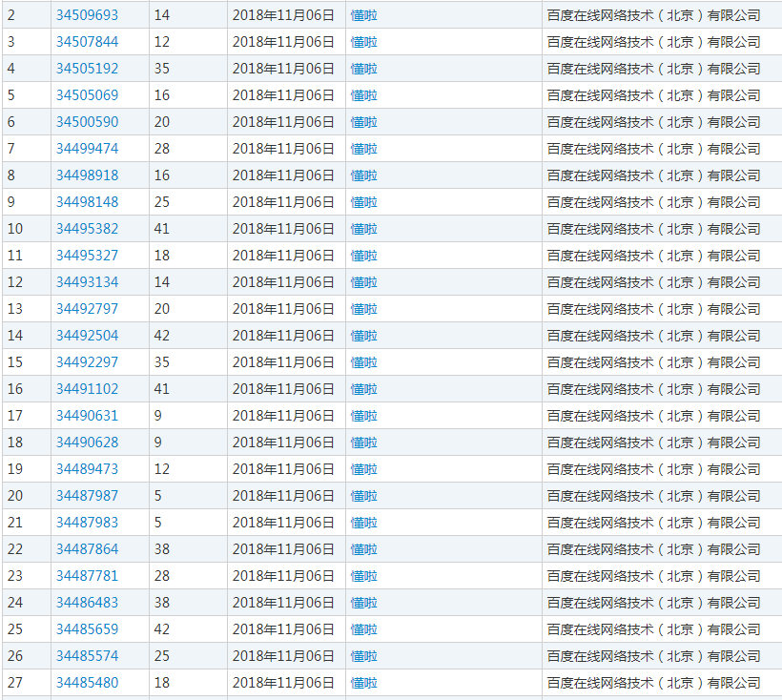Open registration number 34487987 link
This screenshot has height=700, width=782.
(88, 496)
